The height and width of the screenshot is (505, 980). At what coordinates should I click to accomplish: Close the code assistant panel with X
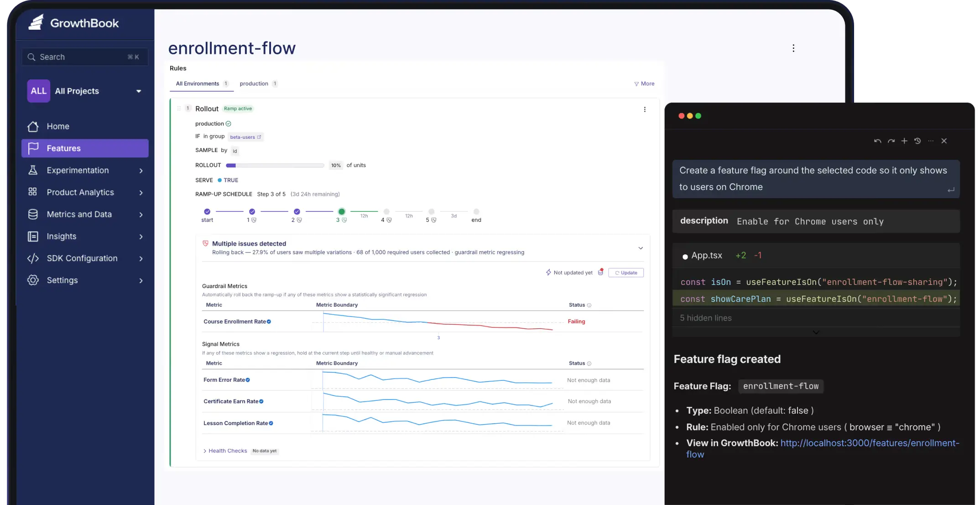point(944,141)
